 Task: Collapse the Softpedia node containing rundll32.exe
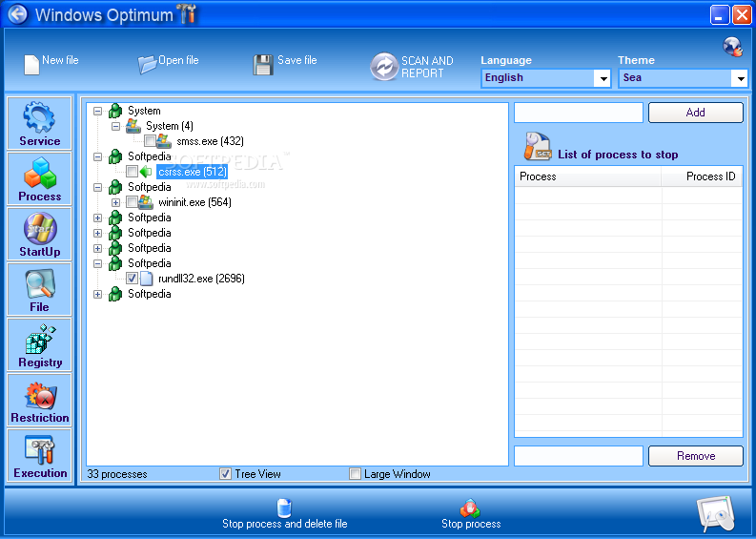pyautogui.click(x=98, y=263)
